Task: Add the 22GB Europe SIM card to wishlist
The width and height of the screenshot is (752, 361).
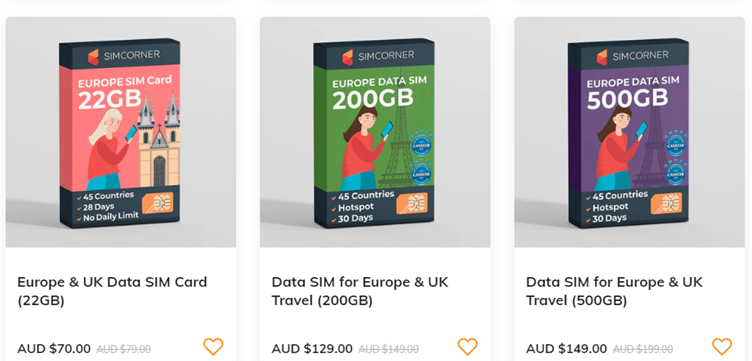Action: 213,346
